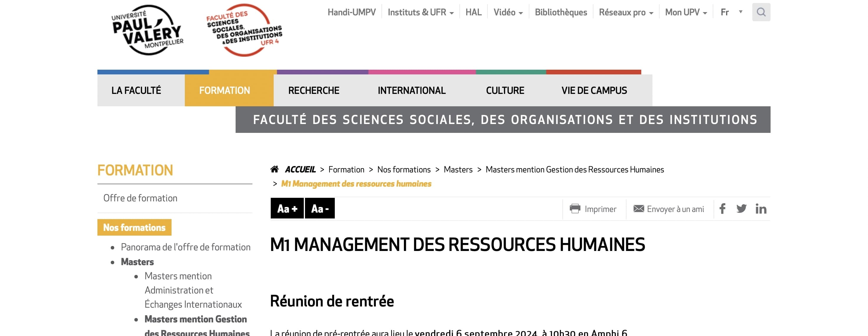The height and width of the screenshot is (336, 868).
Task: Click the Faculté des Sciences Sociales banner
Action: [x=503, y=120]
